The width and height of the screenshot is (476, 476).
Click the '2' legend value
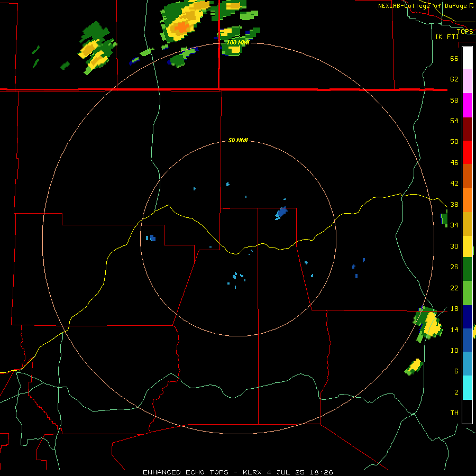456,392
